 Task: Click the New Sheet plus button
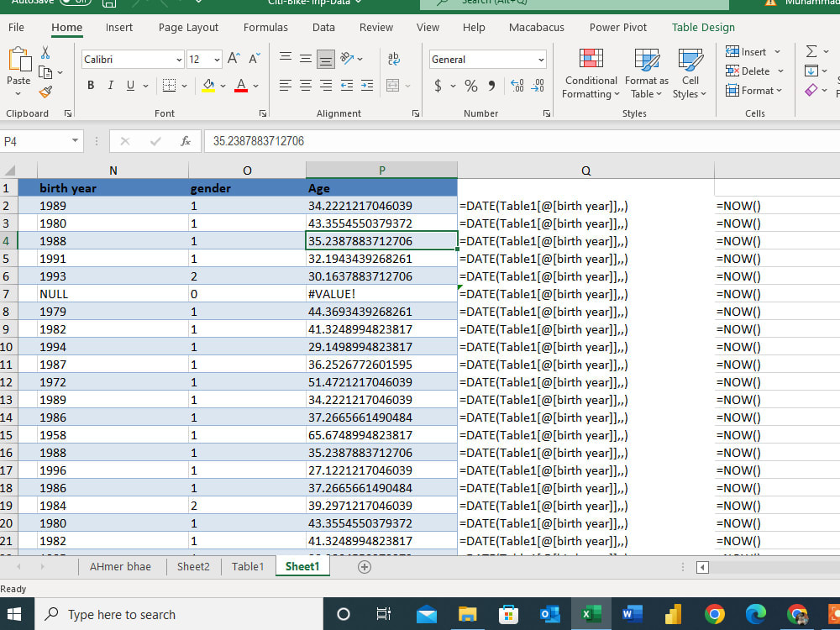click(x=364, y=566)
